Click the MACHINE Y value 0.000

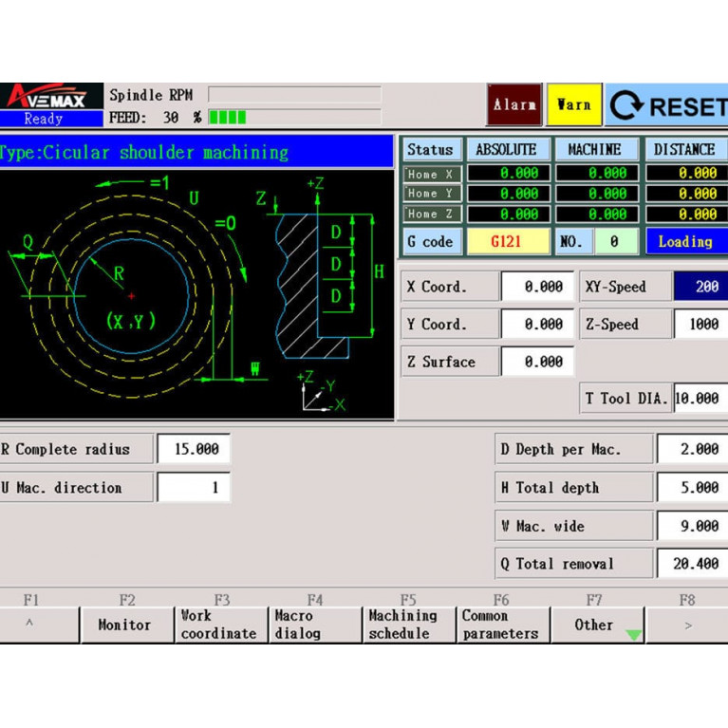coord(596,194)
